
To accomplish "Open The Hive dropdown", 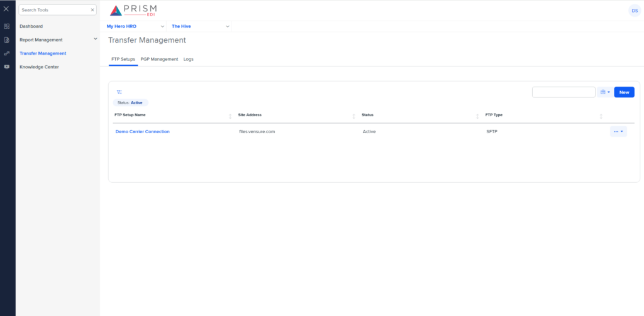I will click(x=199, y=26).
